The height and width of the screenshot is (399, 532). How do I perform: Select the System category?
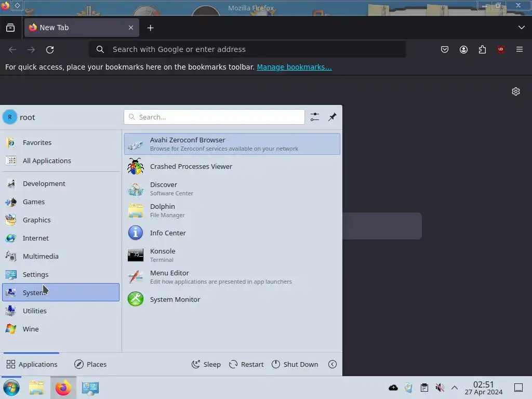(x=61, y=292)
